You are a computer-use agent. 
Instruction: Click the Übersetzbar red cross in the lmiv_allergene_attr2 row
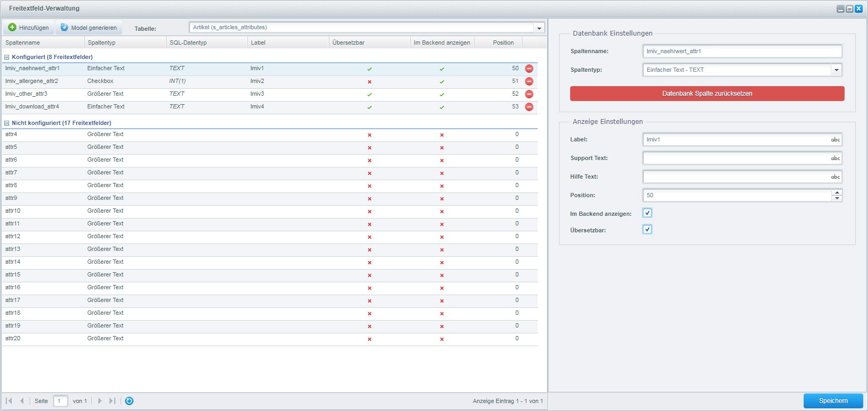pos(370,82)
